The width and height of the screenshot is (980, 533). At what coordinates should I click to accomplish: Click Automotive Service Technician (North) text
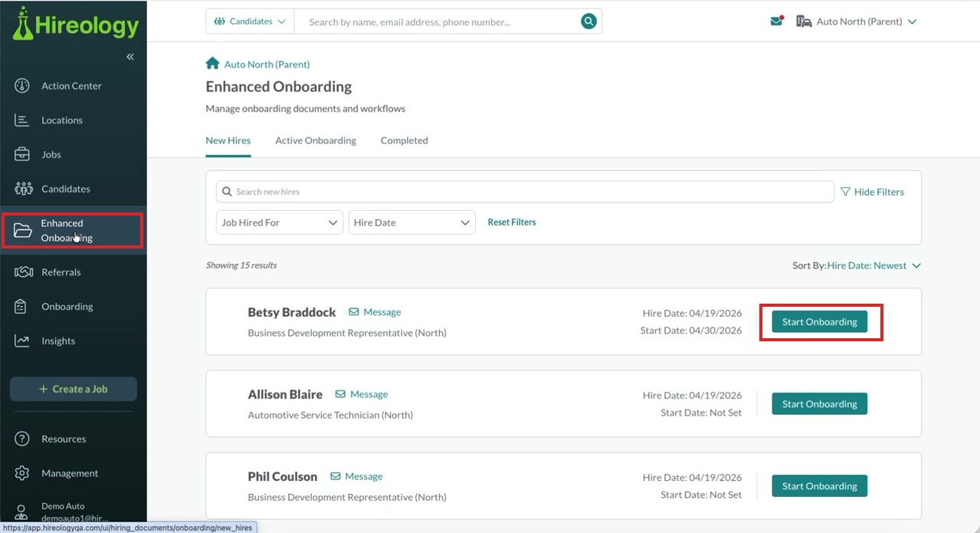[x=330, y=415]
